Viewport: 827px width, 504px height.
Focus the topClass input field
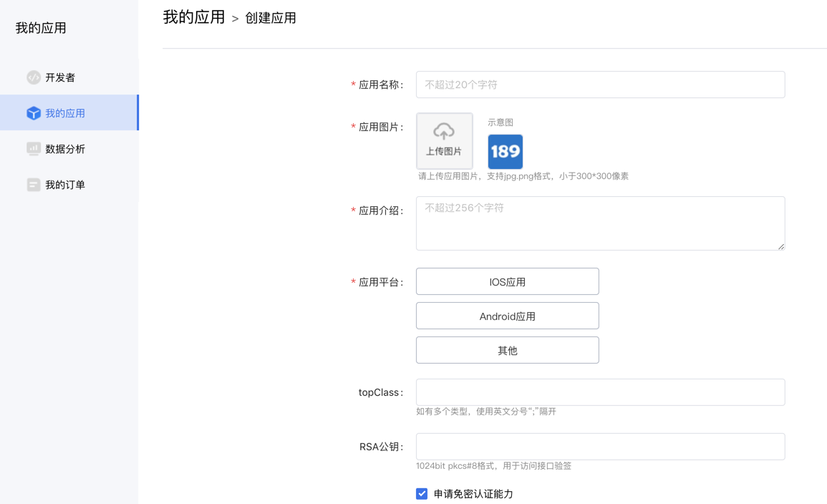pos(600,392)
